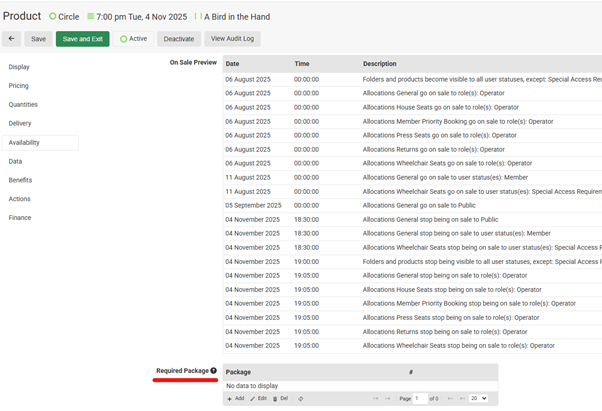Click the Save and Exit button
This screenshot has height=411, width=602.
[82, 39]
